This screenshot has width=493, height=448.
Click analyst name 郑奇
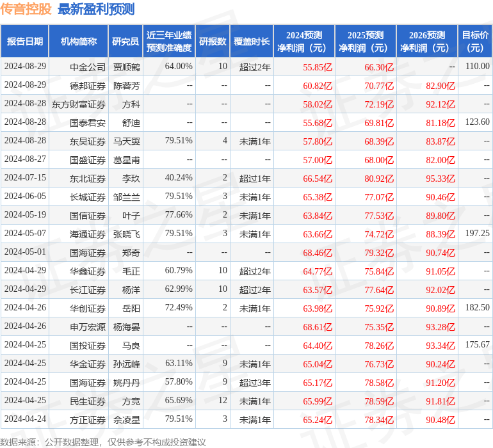131,252
